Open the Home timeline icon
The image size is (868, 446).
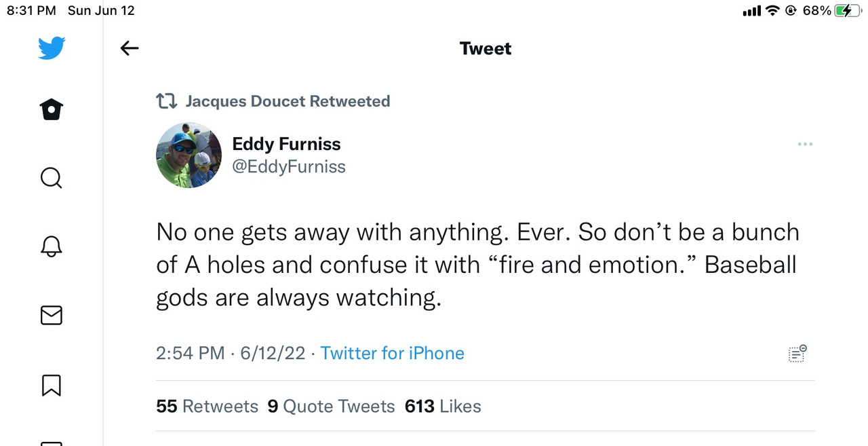[52, 109]
